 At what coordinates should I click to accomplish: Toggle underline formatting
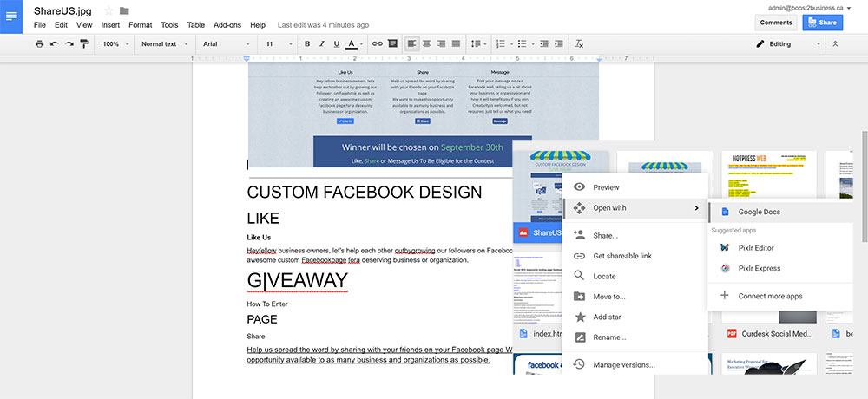click(x=337, y=43)
